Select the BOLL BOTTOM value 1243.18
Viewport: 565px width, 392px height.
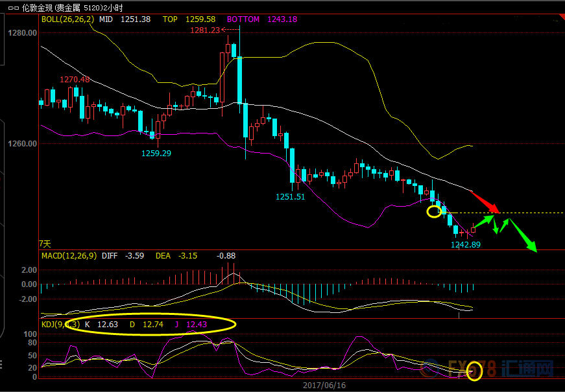click(x=282, y=19)
